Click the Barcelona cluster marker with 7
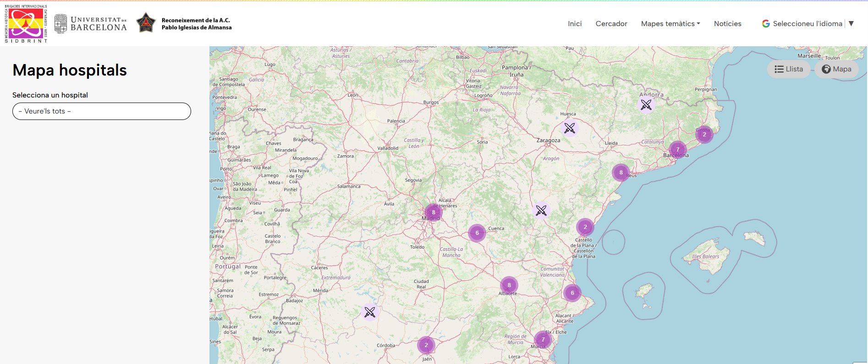Viewport: 868px width, 364px height. pos(677,150)
